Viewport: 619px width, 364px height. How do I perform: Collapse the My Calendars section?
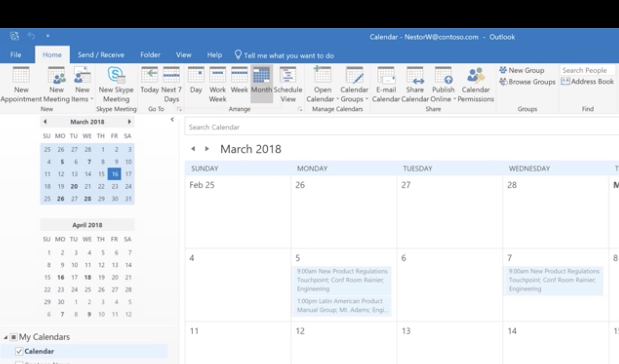click(x=5, y=337)
